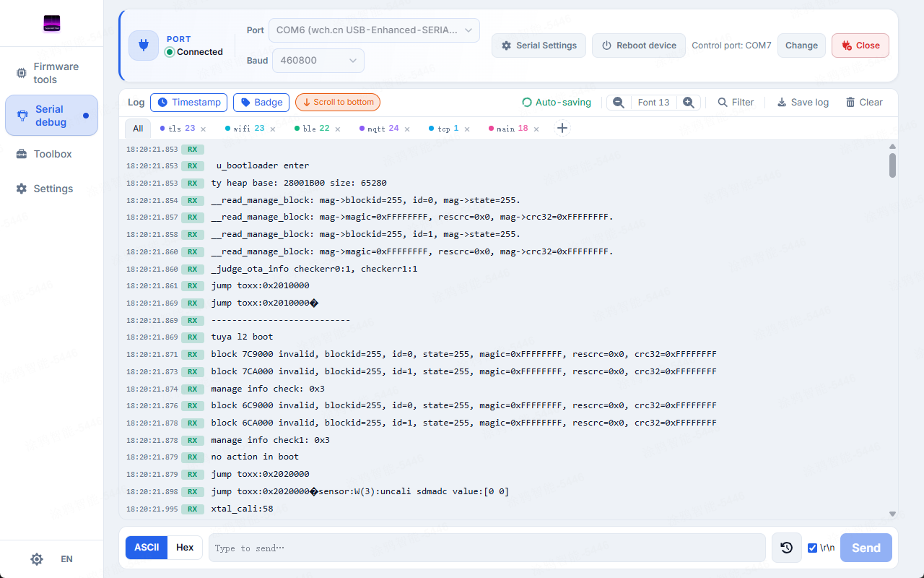Switch to the top filter tab

point(443,129)
